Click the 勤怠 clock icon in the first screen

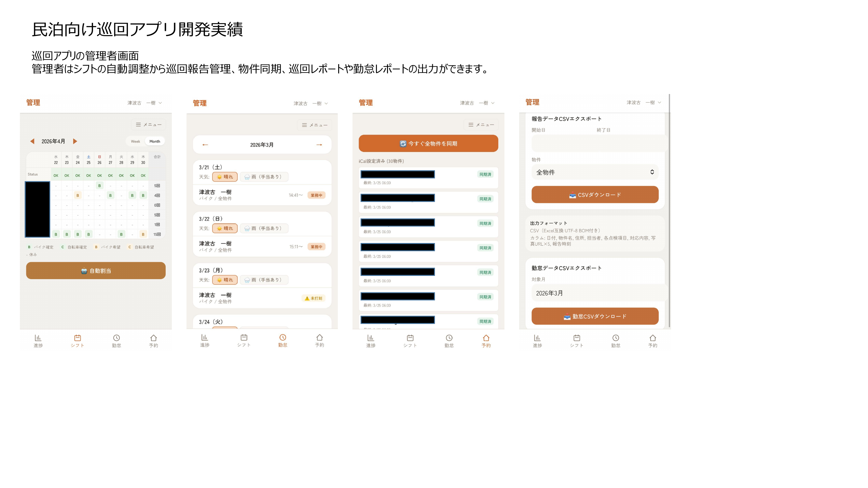116,338
